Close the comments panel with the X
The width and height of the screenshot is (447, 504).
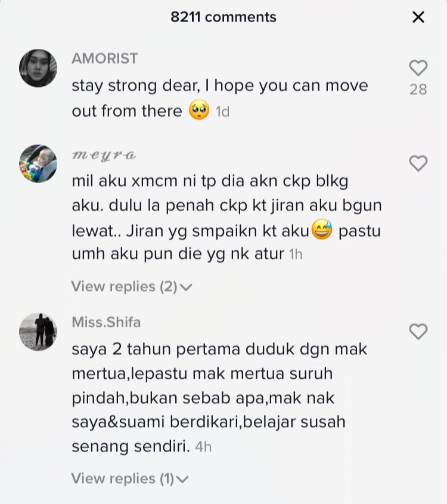click(x=418, y=17)
